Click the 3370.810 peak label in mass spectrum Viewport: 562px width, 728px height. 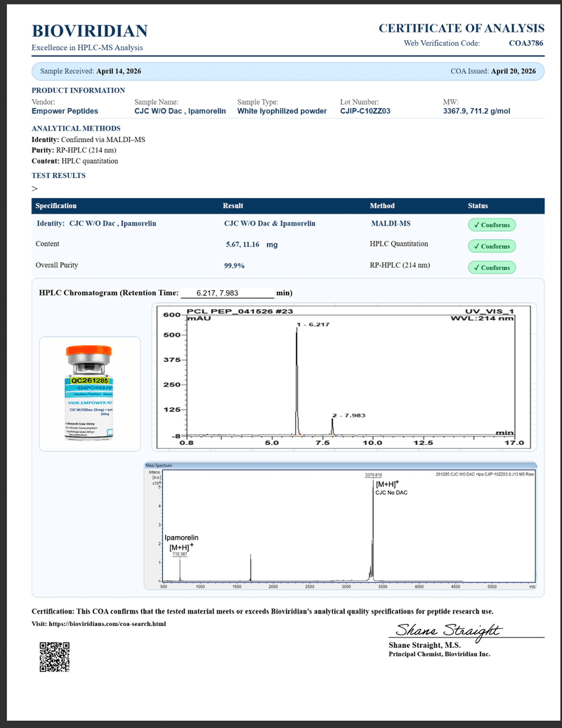[x=374, y=475]
